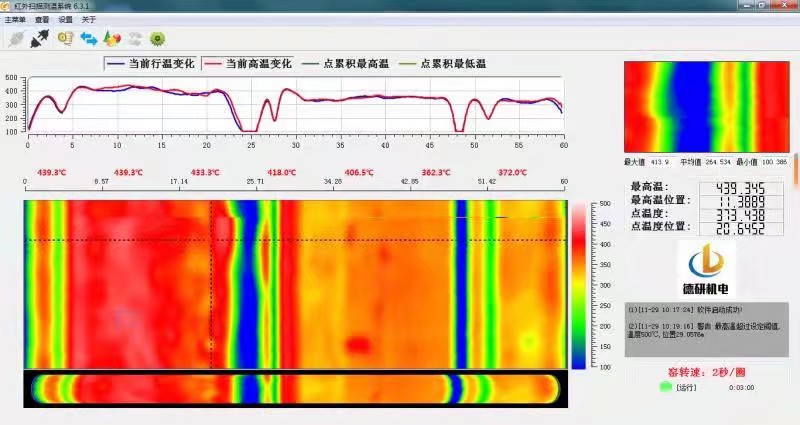Click the gray refresh arrows icon
This screenshot has width=800, height=425.
pyautogui.click(x=135, y=39)
